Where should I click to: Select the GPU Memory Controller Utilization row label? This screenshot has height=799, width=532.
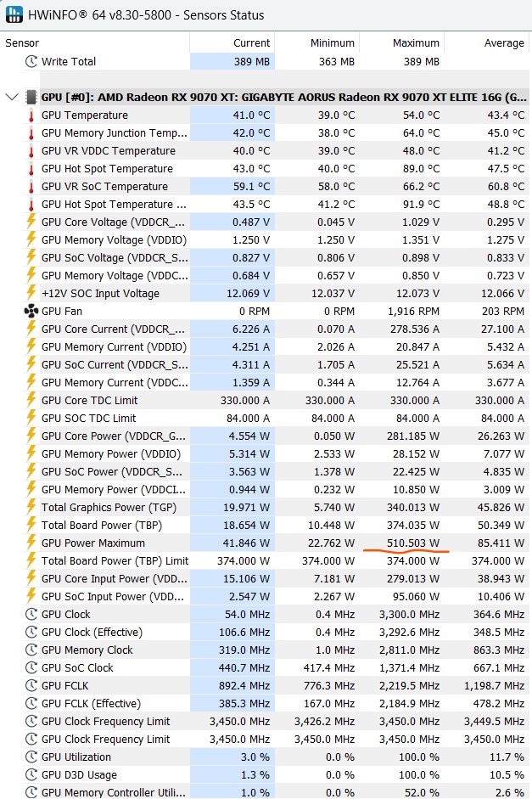click(x=114, y=792)
